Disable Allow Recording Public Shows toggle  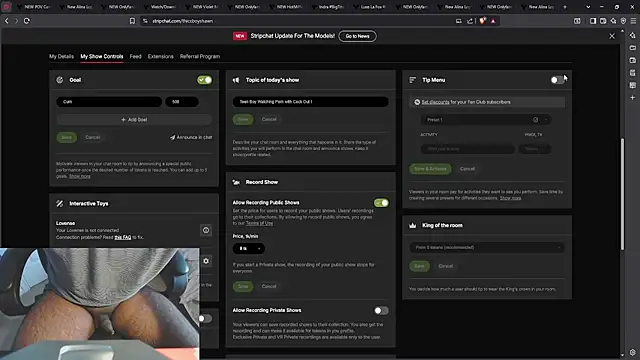[381, 203]
